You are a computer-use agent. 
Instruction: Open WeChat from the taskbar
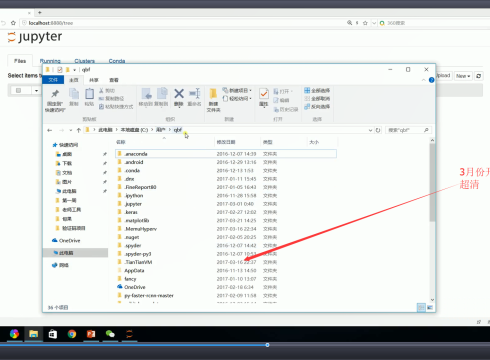tap(110, 334)
